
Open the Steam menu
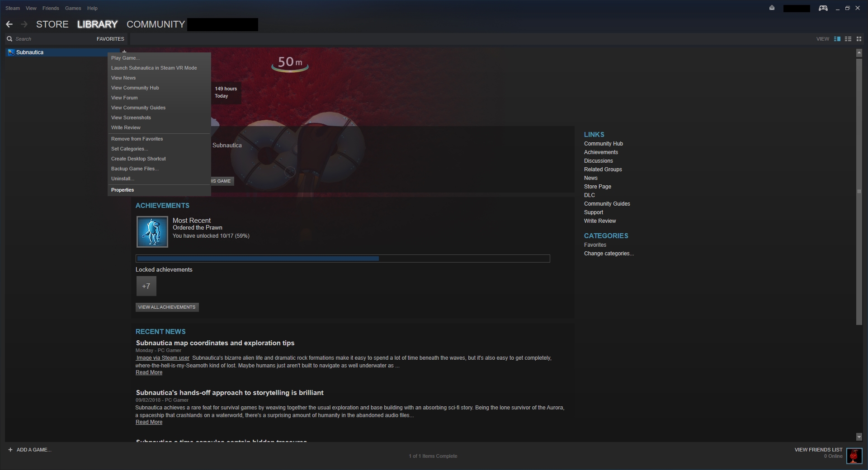13,8
